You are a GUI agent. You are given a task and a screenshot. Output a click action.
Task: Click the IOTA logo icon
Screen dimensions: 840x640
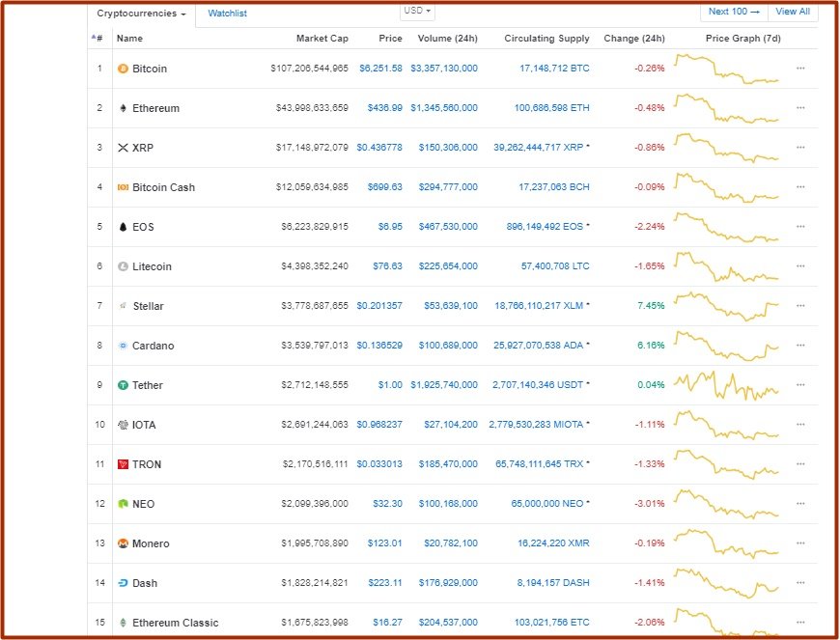(123, 425)
